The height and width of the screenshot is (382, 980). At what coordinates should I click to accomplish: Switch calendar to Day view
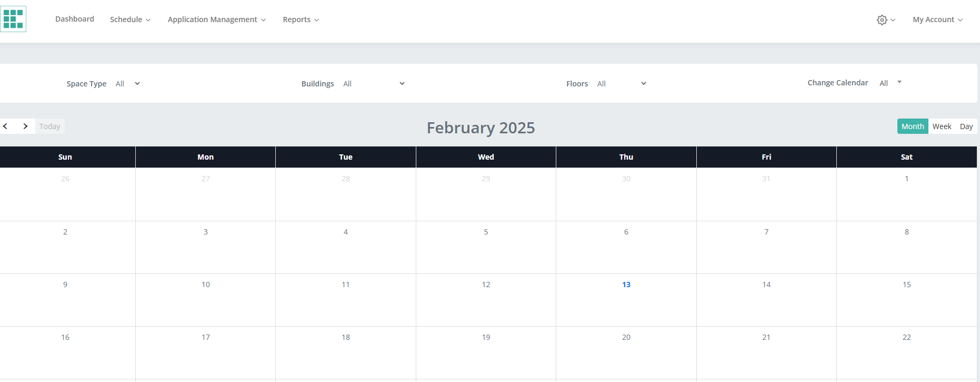pyautogui.click(x=966, y=126)
